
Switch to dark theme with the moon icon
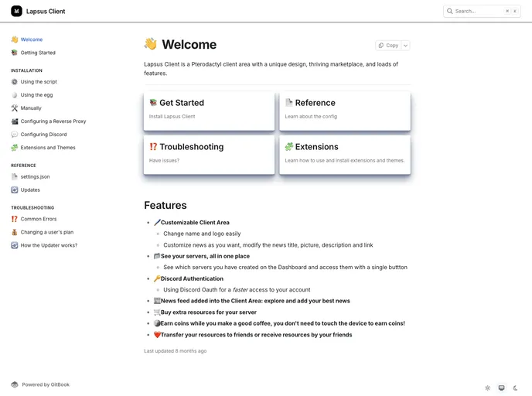coord(515,387)
